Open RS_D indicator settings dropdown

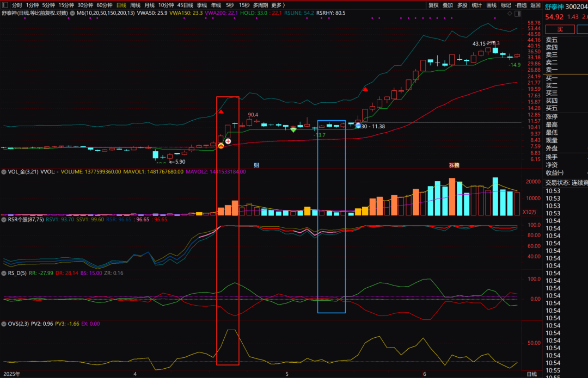click(4, 273)
